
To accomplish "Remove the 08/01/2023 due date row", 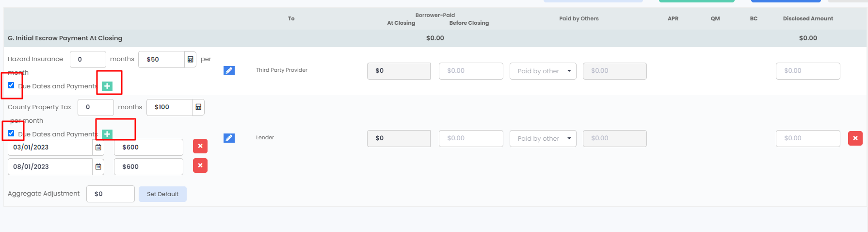I will pos(200,166).
